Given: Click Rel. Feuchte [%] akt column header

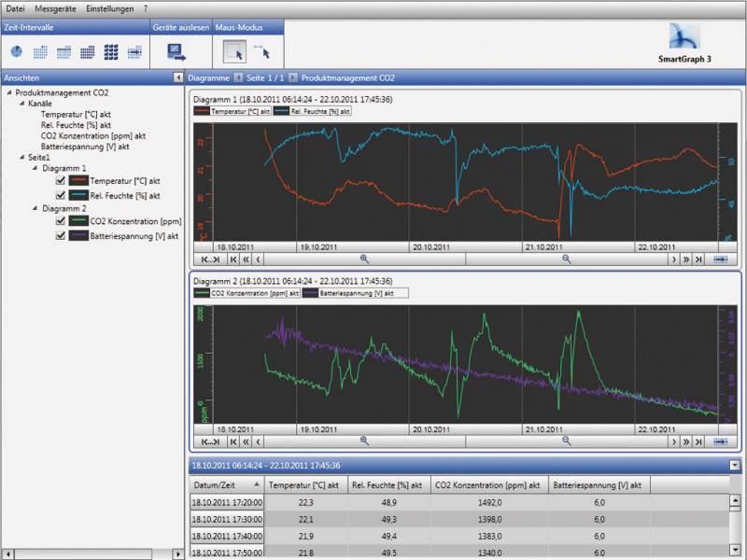Looking at the screenshot, I should pyautogui.click(x=388, y=485).
